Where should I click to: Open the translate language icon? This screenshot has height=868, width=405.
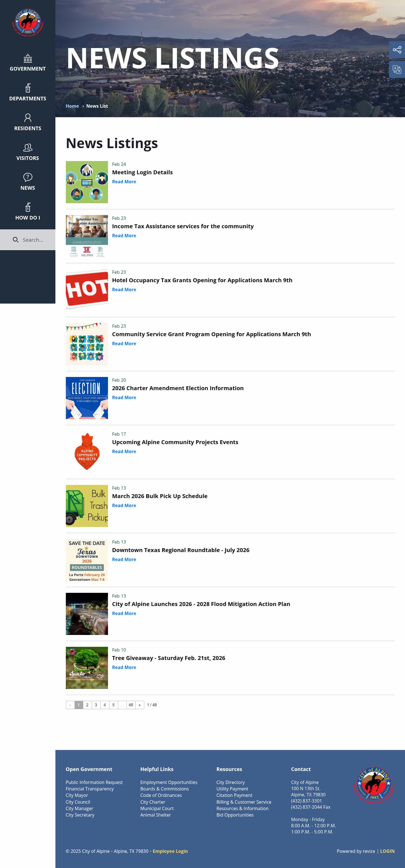[397, 69]
